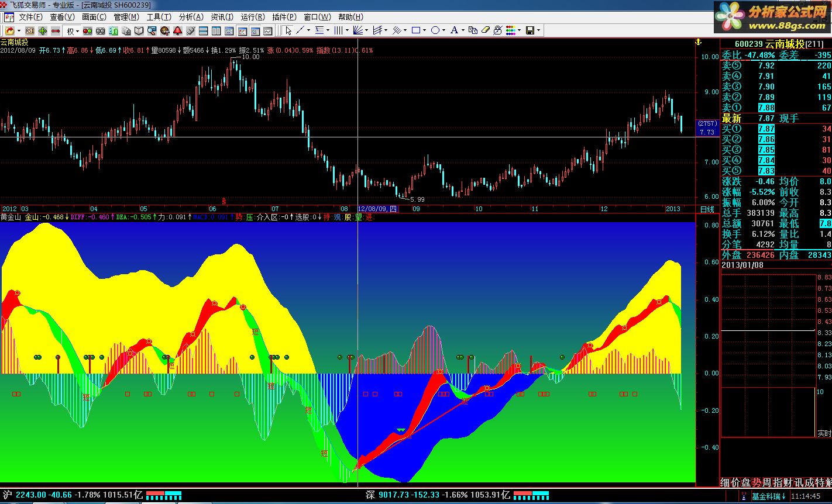Image resolution: width=832 pixels, height=504 pixels.
Task: Click the 卖① price 7.88
Action: click(766, 108)
